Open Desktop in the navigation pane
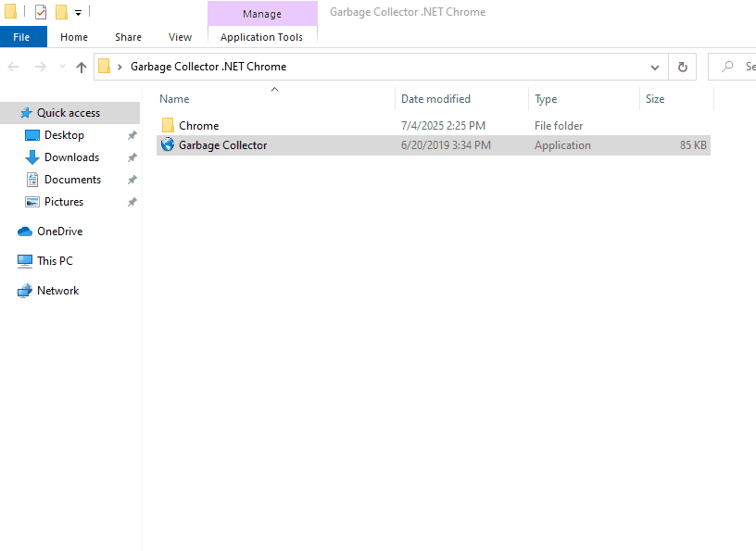The height and width of the screenshot is (551, 756). (64, 135)
